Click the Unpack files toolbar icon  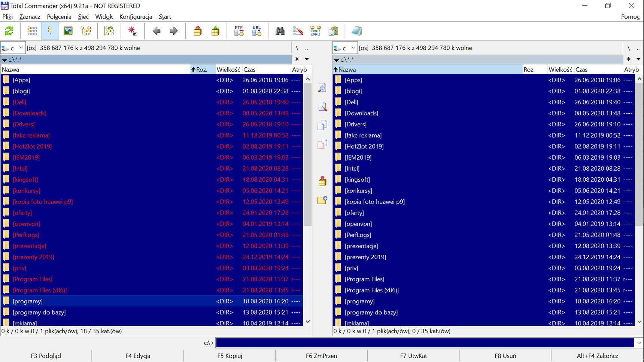point(215,31)
